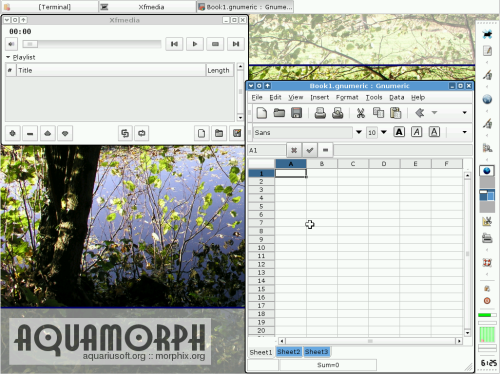Screen dimensions: 500x374
Task: Save Xfmedia playlist icon
Action: coord(237,134)
